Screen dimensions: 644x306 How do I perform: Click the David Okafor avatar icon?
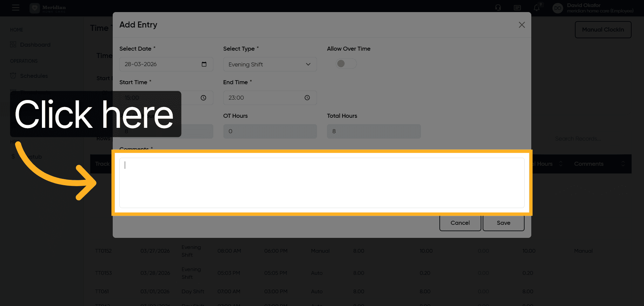click(x=557, y=8)
